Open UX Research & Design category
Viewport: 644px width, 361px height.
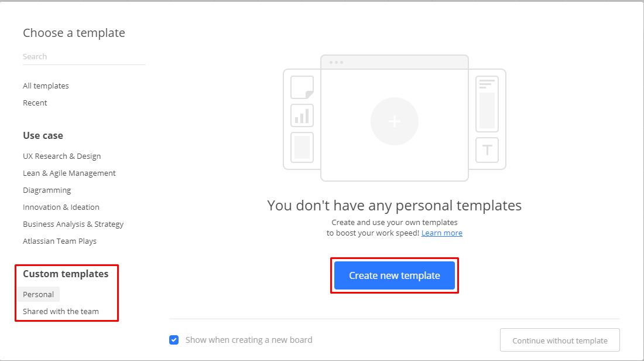(61, 156)
